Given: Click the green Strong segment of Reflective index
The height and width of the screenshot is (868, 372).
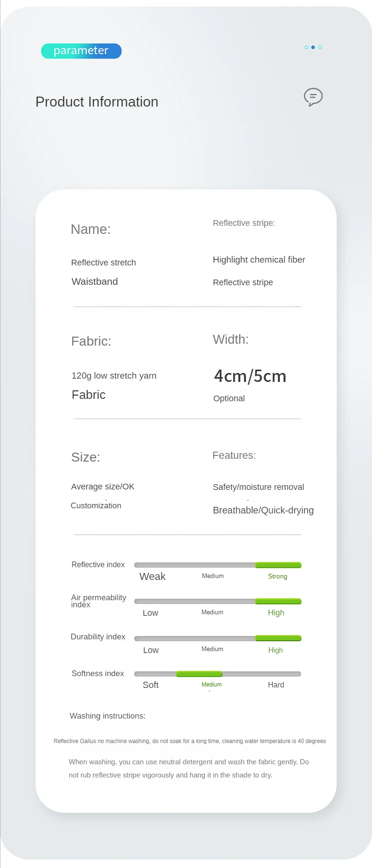Looking at the screenshot, I should coord(278,565).
